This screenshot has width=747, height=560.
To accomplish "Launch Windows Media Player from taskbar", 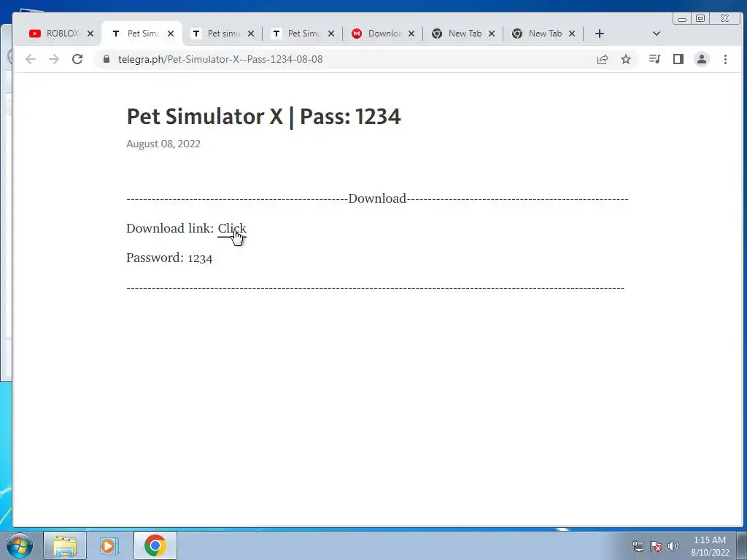I will [109, 545].
